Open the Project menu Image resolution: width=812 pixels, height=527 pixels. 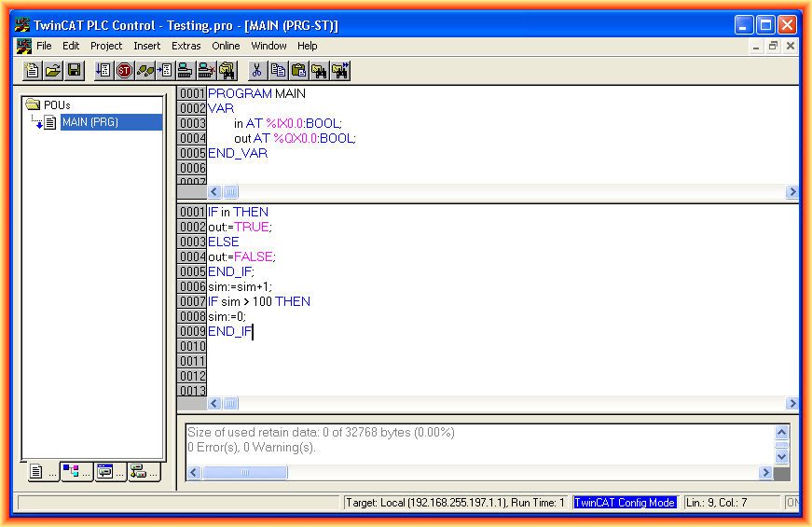[106, 46]
